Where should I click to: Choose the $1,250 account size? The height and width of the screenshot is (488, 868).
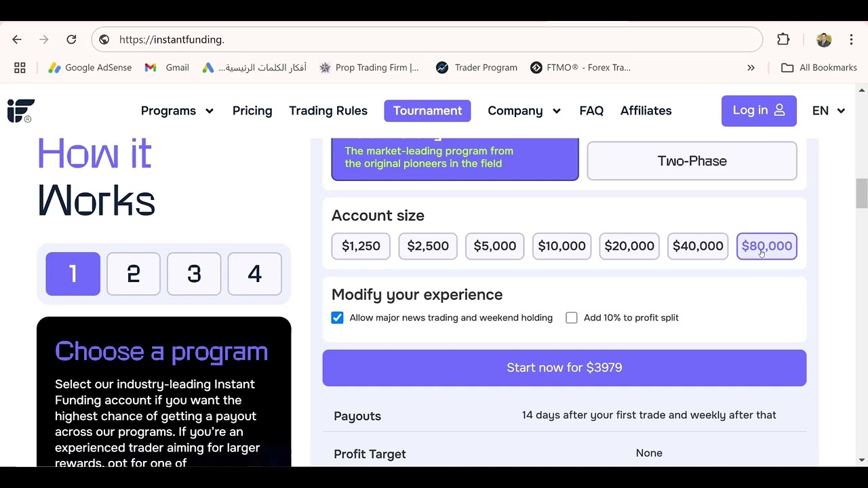tap(361, 246)
